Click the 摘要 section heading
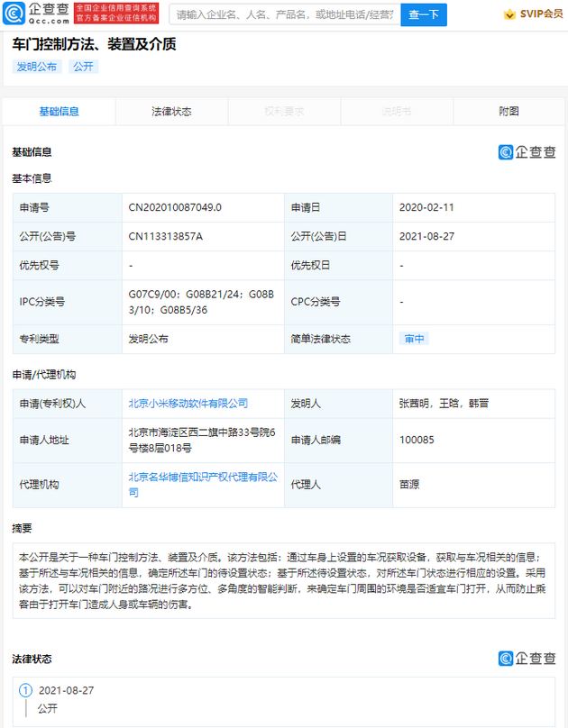The image size is (568, 728). coord(23,528)
